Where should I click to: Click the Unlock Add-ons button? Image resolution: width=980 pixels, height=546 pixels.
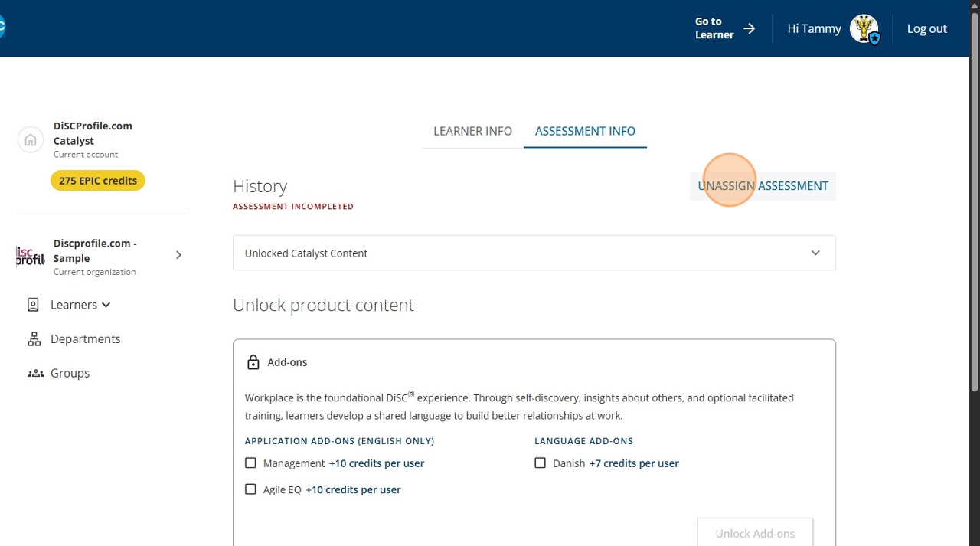pos(755,533)
